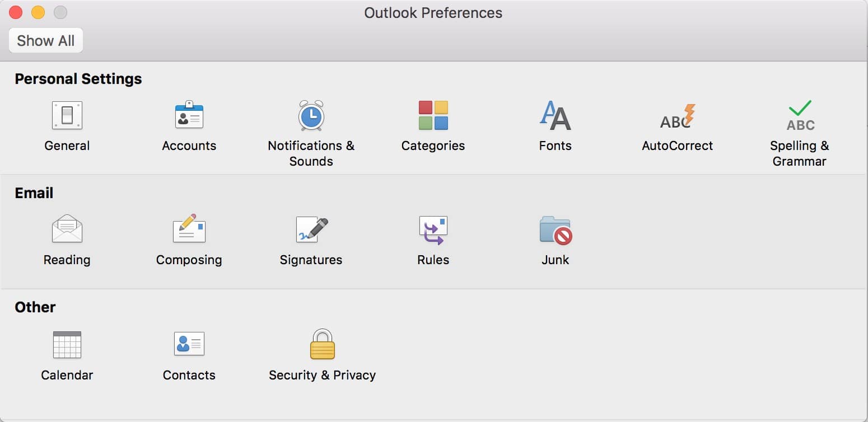Open Fonts preferences
This screenshot has height=422, width=868.
click(555, 116)
